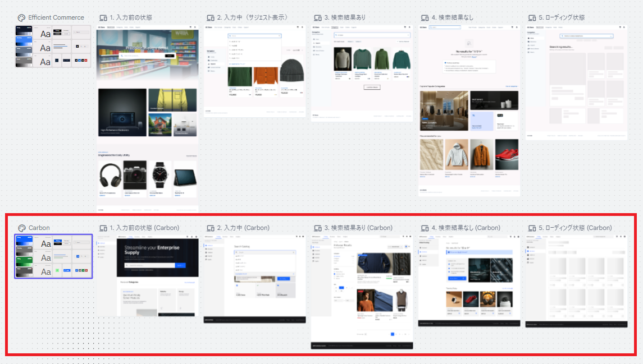Screen dimensions: 643x364
Task: Pick the blue color ramp in Efficient Commerce card
Action: (x=24, y=42)
